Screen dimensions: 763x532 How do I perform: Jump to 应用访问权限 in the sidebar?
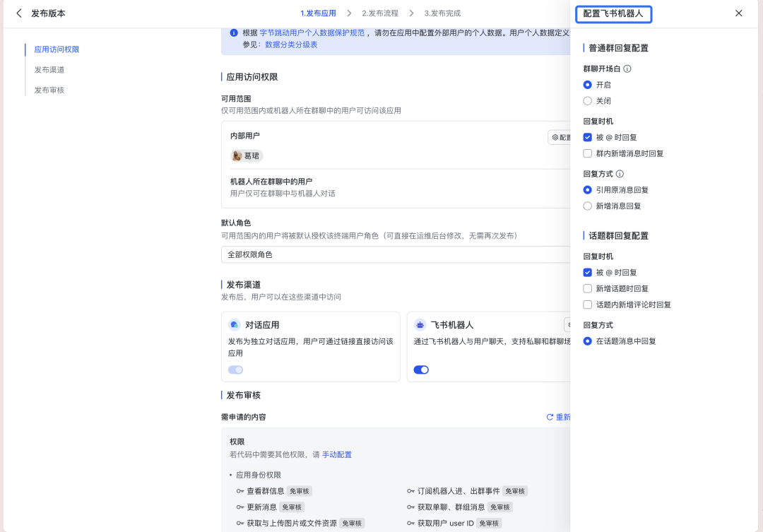[x=57, y=49]
